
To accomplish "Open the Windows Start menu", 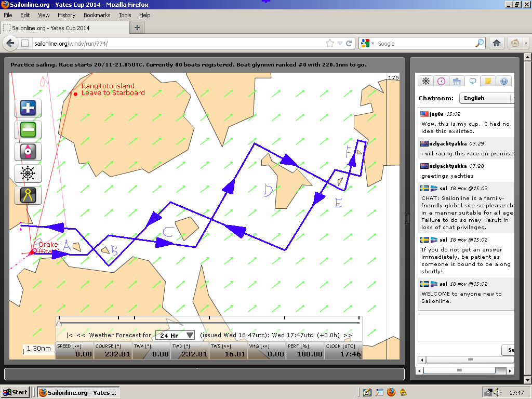I will 15,393.
